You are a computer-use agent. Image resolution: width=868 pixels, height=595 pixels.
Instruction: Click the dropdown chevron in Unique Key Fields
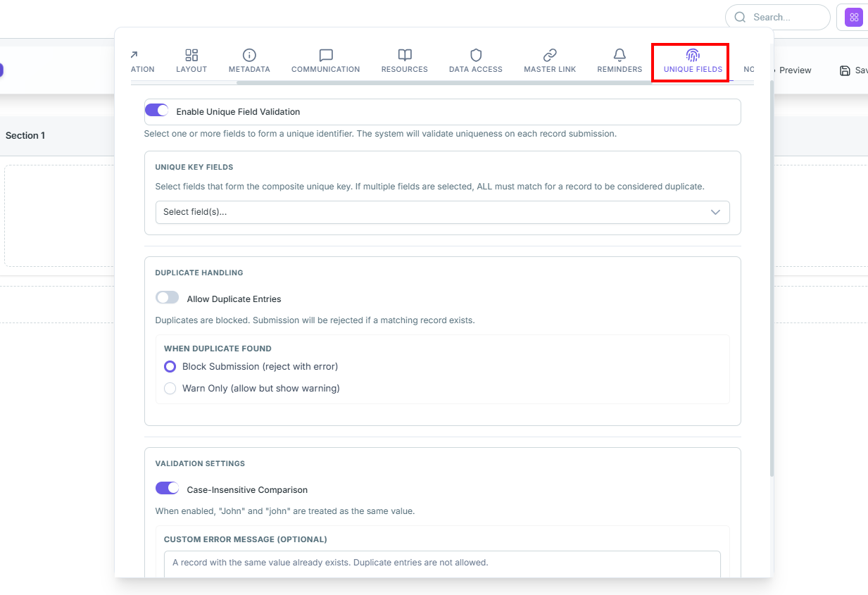[x=715, y=212]
